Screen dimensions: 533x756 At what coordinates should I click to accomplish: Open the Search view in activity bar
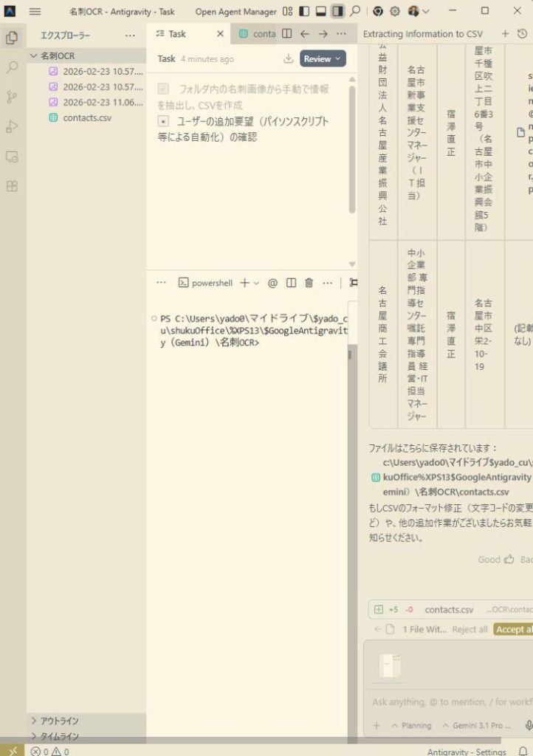12,67
